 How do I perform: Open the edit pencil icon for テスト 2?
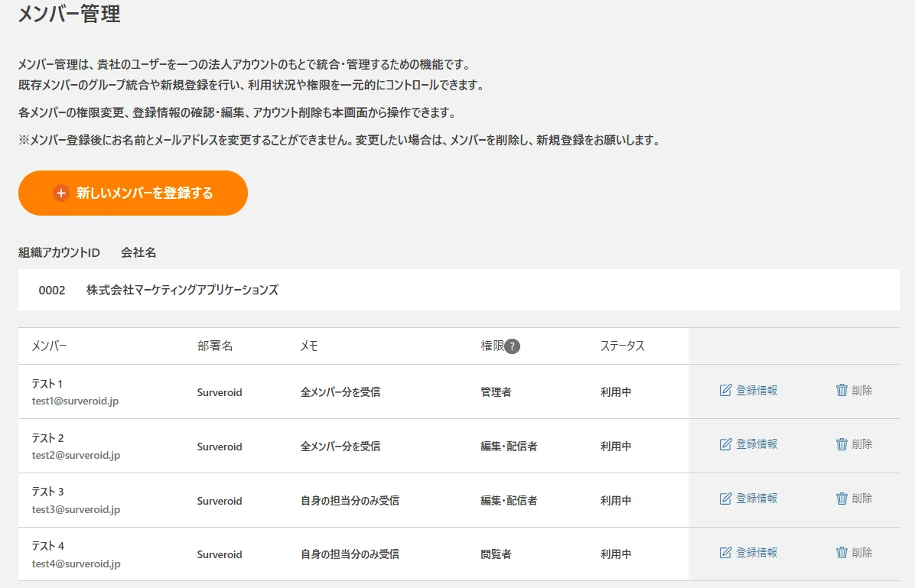[x=725, y=444]
